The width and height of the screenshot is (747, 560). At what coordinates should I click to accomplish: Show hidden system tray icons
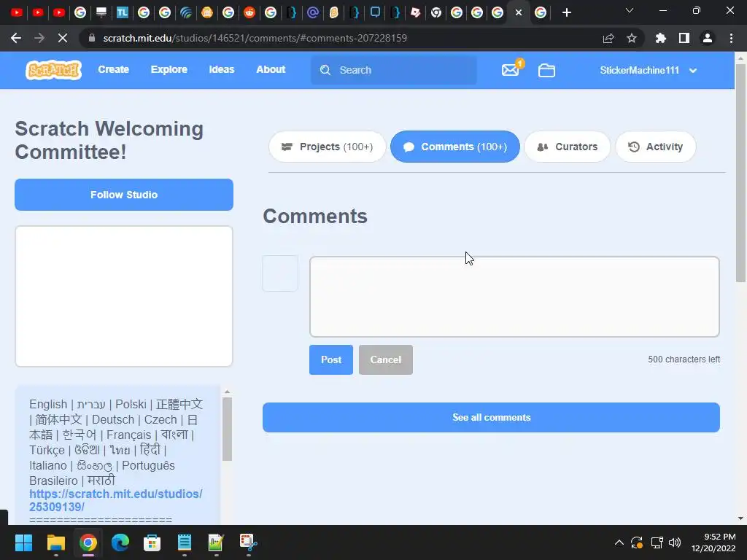[x=619, y=542]
